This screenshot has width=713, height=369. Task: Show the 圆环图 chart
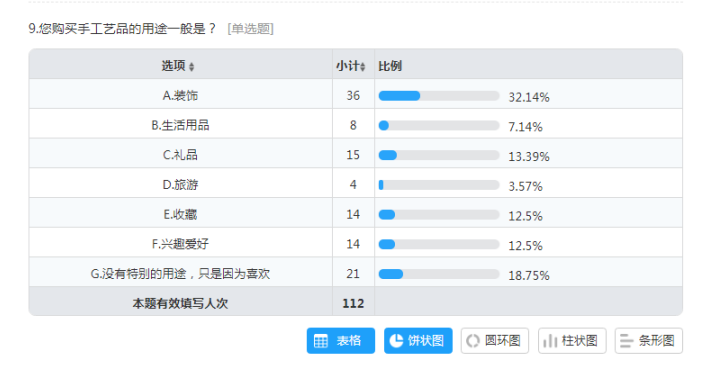point(495,341)
